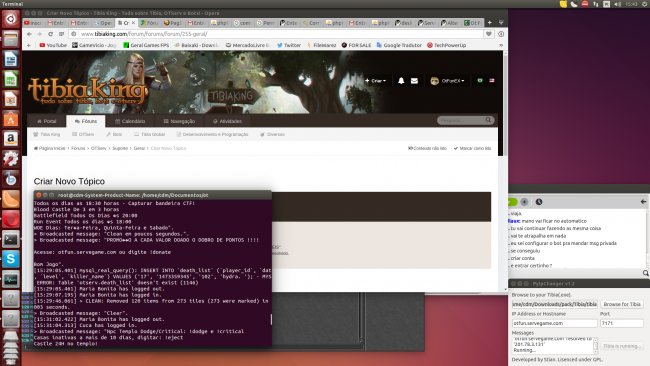Open the volume indicator in top panel
This screenshot has height=366, width=650.
617,4
